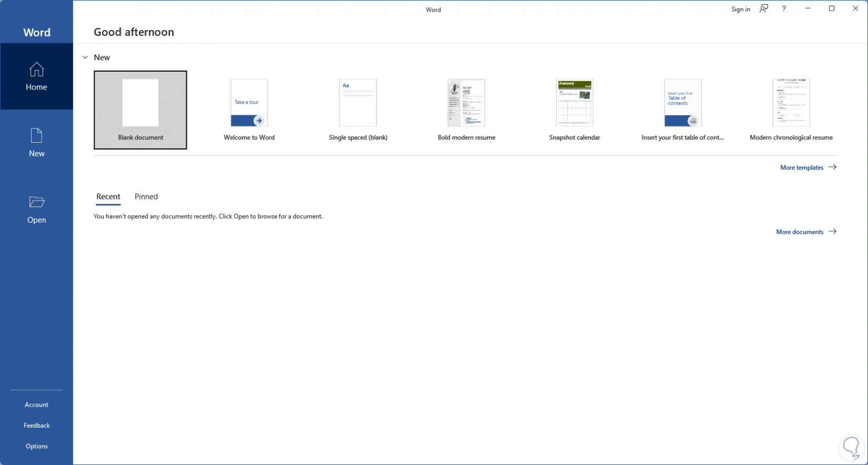This screenshot has height=465, width=868.
Task: Click Sign in at top right
Action: (x=741, y=9)
